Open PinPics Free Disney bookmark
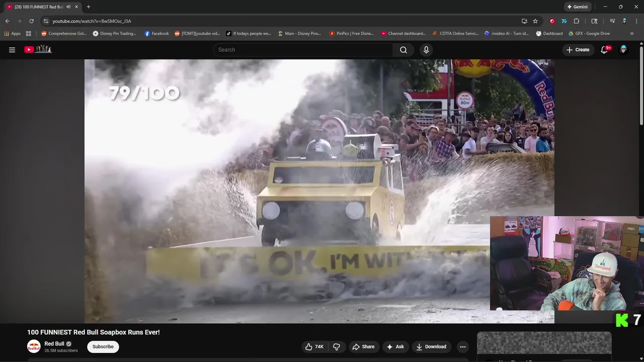This screenshot has height=362, width=644. (352, 34)
